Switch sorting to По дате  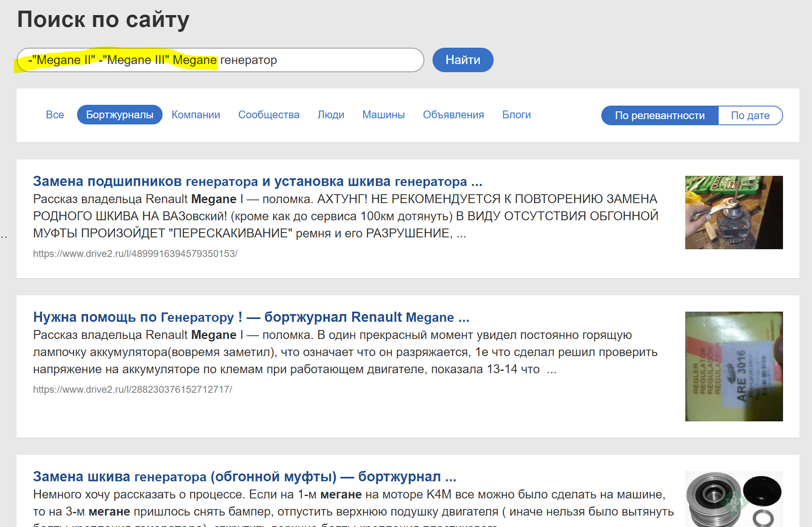tap(751, 115)
